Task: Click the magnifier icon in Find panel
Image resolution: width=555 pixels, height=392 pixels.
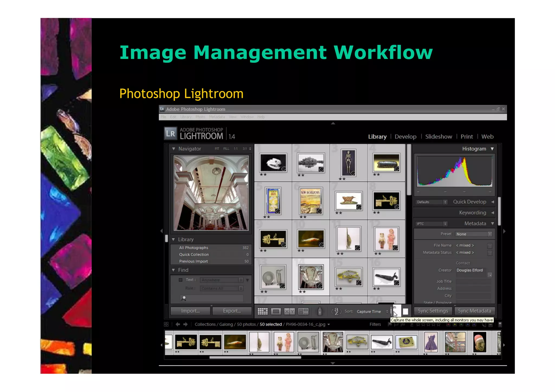Action: click(x=184, y=298)
